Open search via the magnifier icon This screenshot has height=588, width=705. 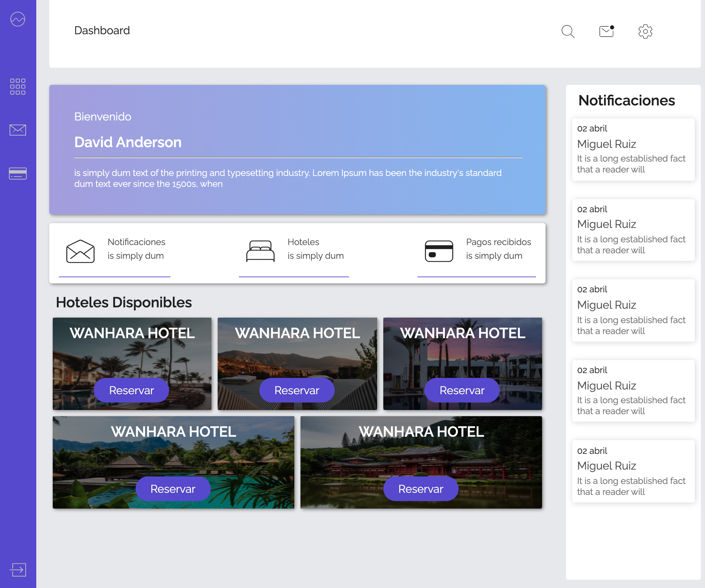[568, 31]
